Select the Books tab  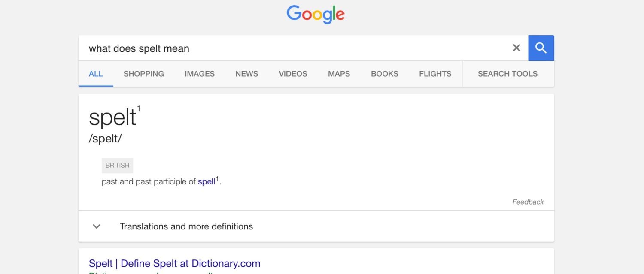(385, 74)
